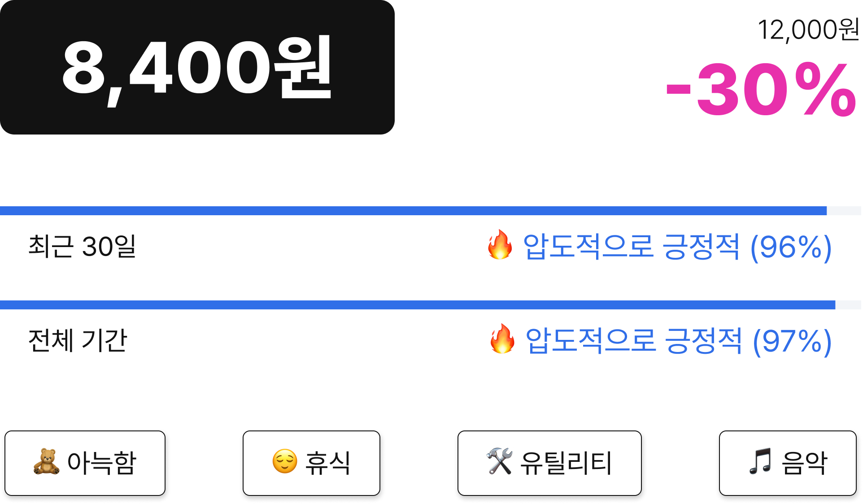Click the blue rating bar above 최근 30일
Screen dimensions: 863x504
point(413,211)
